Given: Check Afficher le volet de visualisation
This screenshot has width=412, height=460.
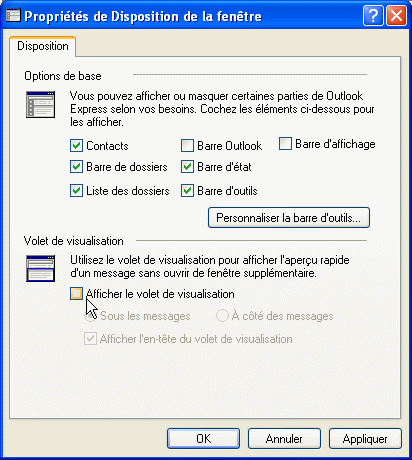Looking at the screenshot, I should 76,294.
